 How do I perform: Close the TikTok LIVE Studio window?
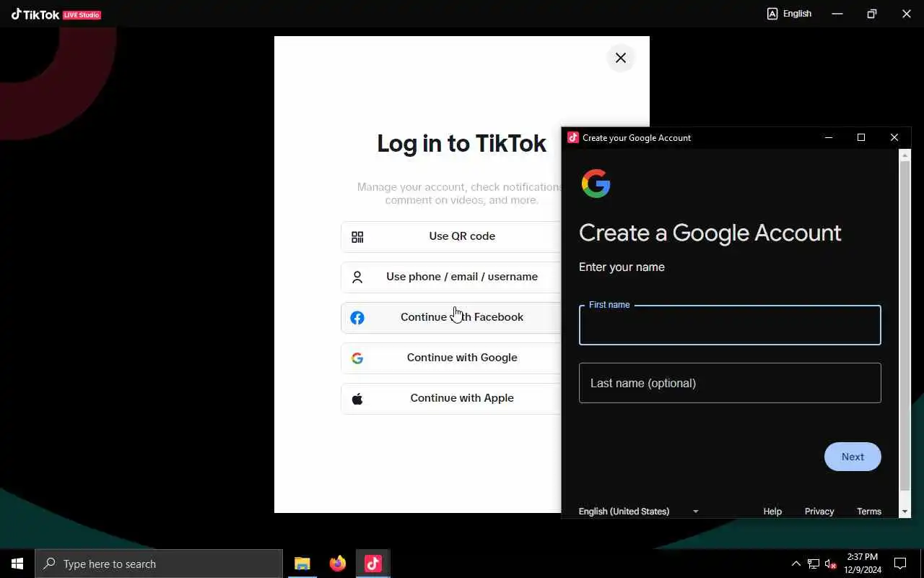coord(907,14)
